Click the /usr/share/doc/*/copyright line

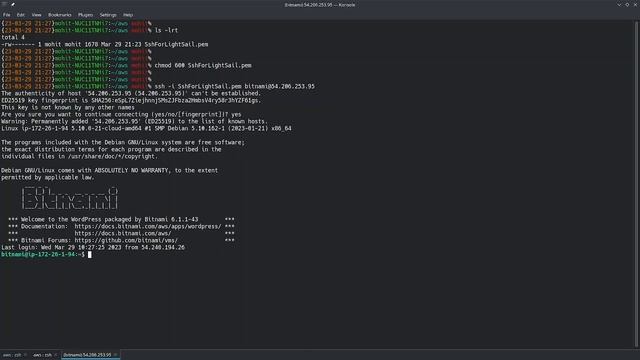pyautogui.click(x=79, y=156)
